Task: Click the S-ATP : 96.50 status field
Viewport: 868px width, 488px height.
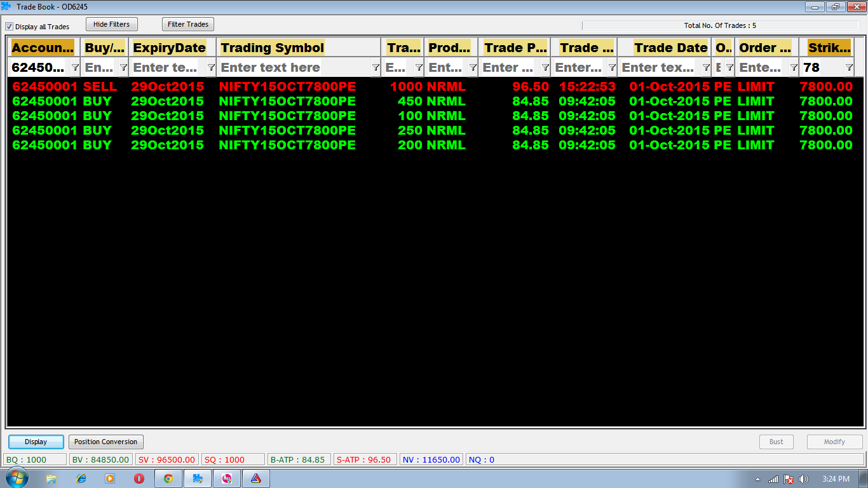Action: coord(365,459)
